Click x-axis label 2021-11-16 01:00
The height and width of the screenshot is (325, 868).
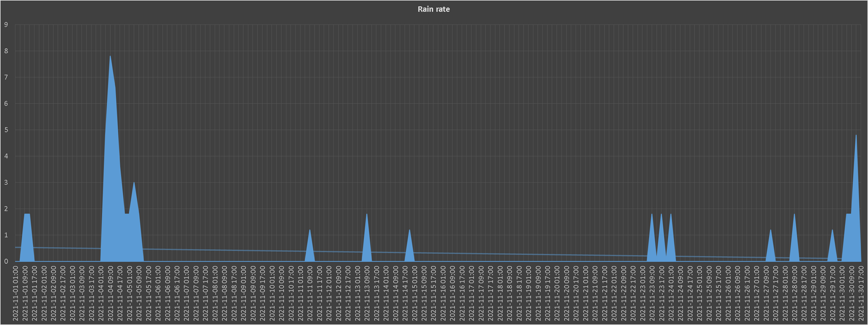(x=443, y=293)
